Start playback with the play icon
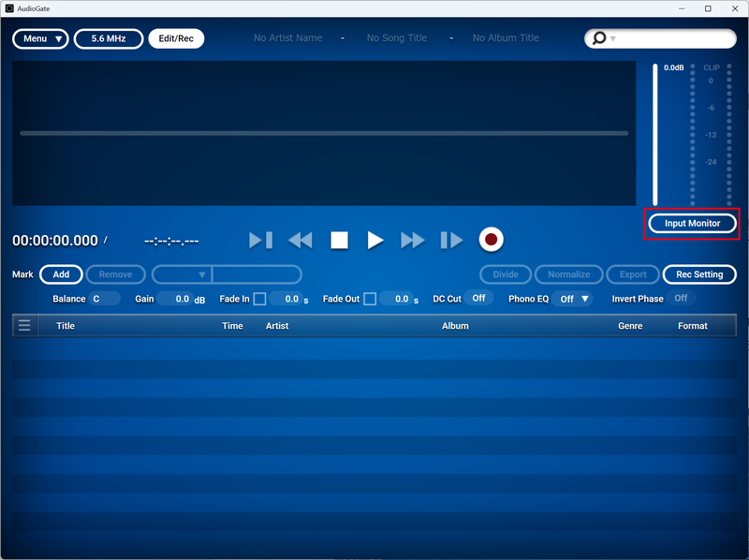Viewport: 749px width, 560px height. tap(375, 240)
